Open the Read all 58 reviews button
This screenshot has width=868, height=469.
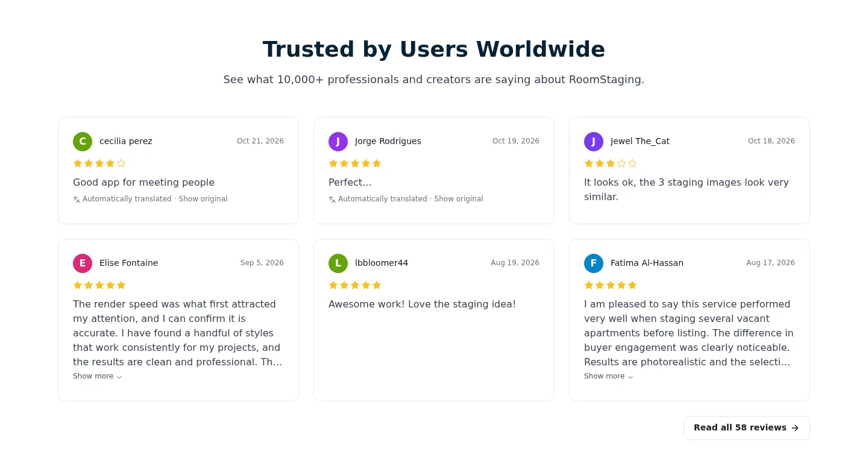pyautogui.click(x=746, y=428)
